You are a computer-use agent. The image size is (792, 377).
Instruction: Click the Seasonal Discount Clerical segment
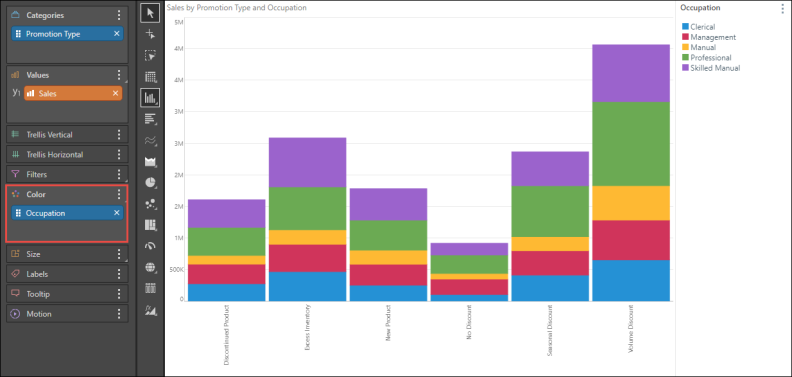550,288
